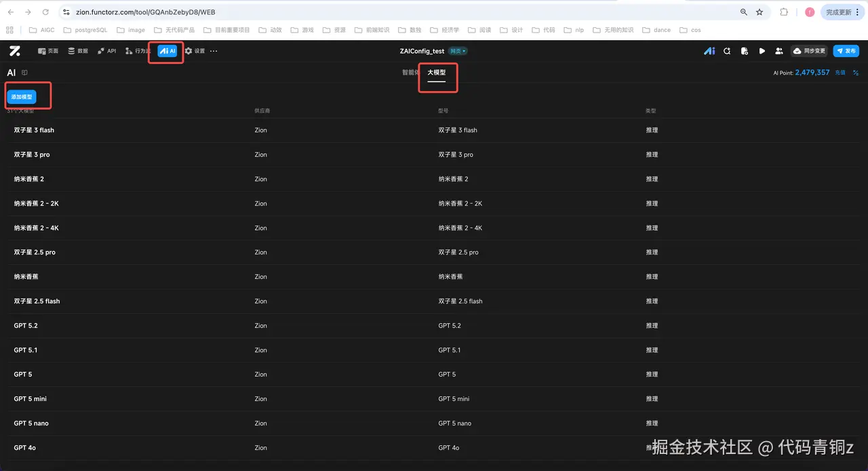Click the AI search magnifier icon
Image resolution: width=868 pixels, height=471 pixels.
pos(727,51)
